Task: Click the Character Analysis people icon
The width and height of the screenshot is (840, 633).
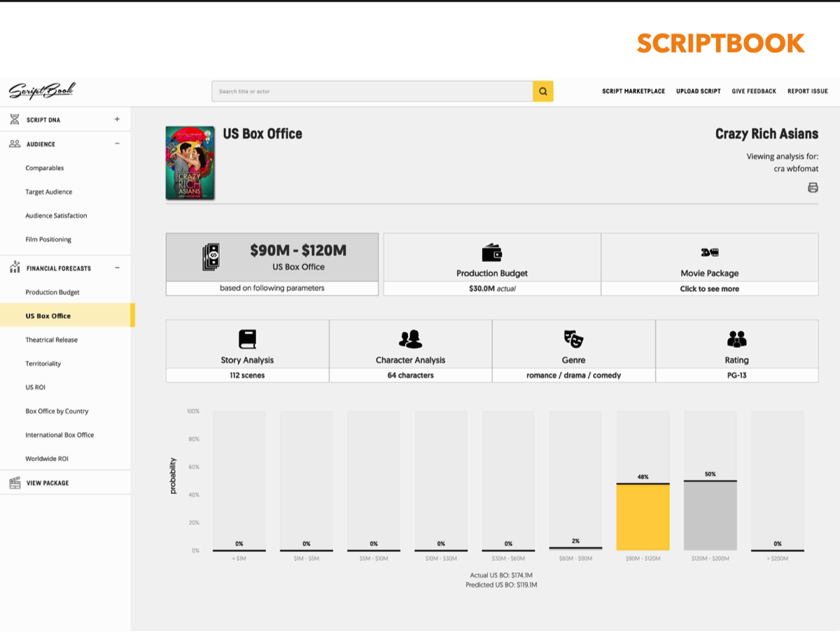Action: [x=410, y=340]
